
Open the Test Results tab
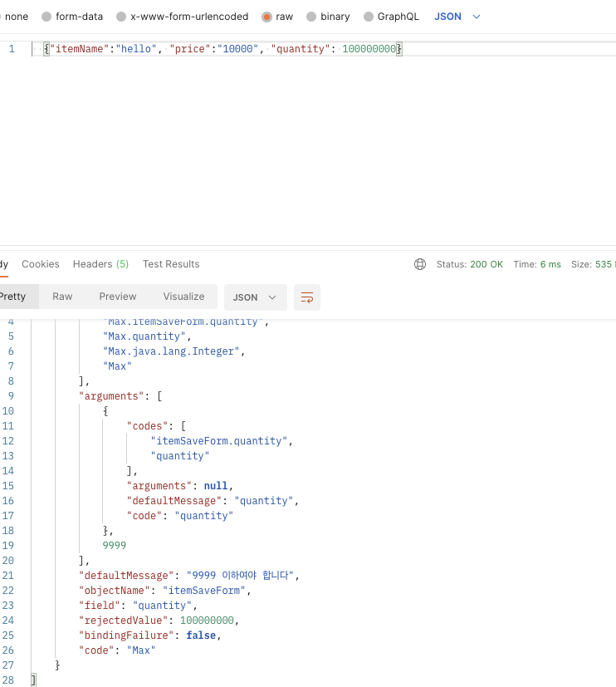171,264
